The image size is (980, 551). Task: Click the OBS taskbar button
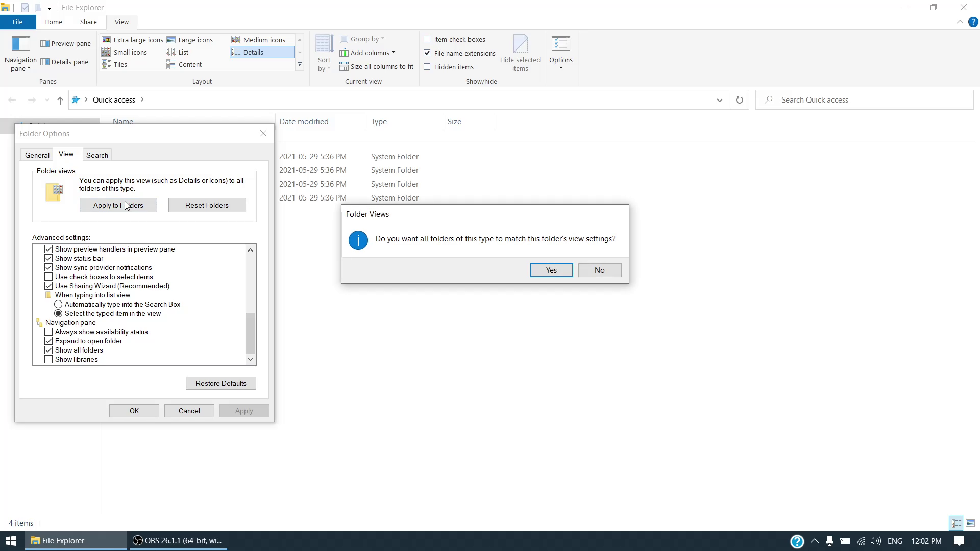(178, 541)
